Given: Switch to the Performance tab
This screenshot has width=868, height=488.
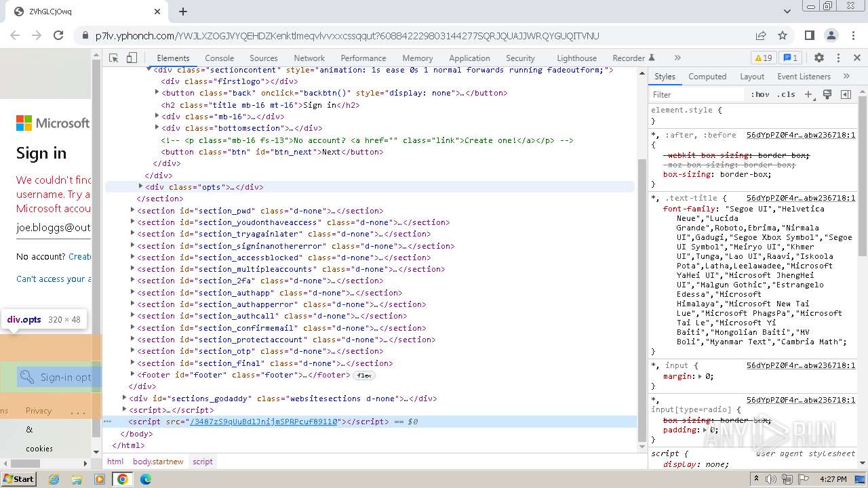Looking at the screenshot, I should click(x=363, y=58).
